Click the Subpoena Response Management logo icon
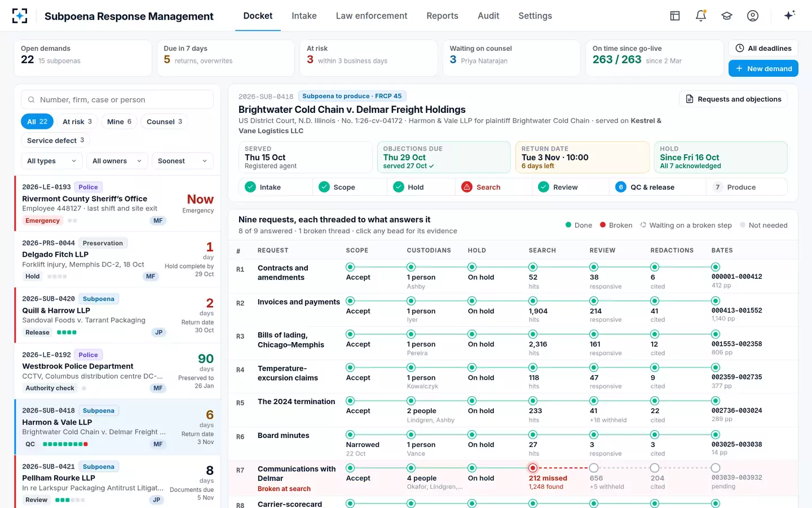 tap(20, 16)
